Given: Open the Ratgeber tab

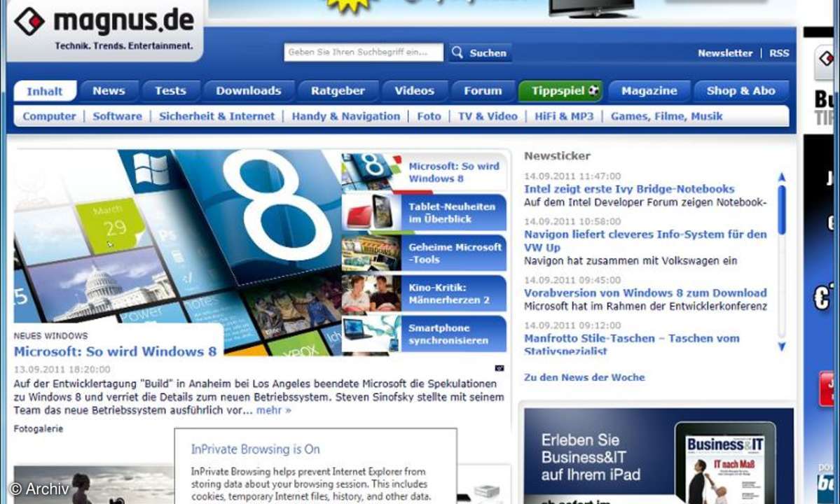Looking at the screenshot, I should click(338, 91).
